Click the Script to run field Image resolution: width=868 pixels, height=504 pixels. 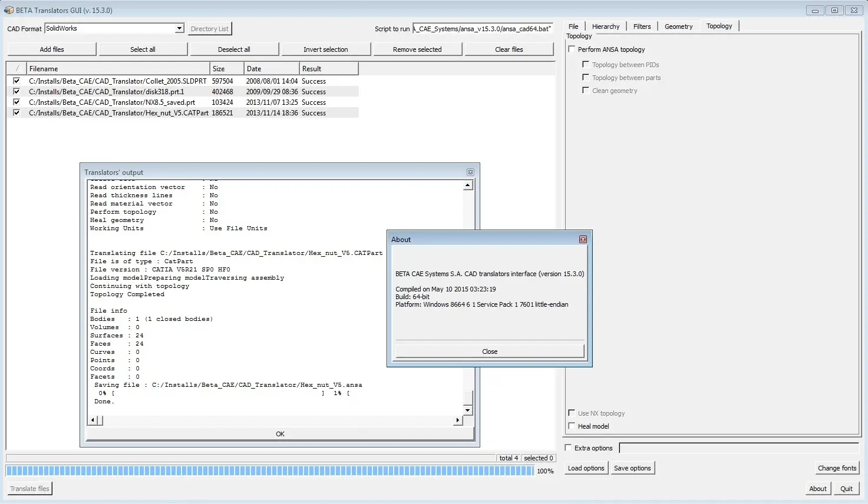tap(483, 28)
